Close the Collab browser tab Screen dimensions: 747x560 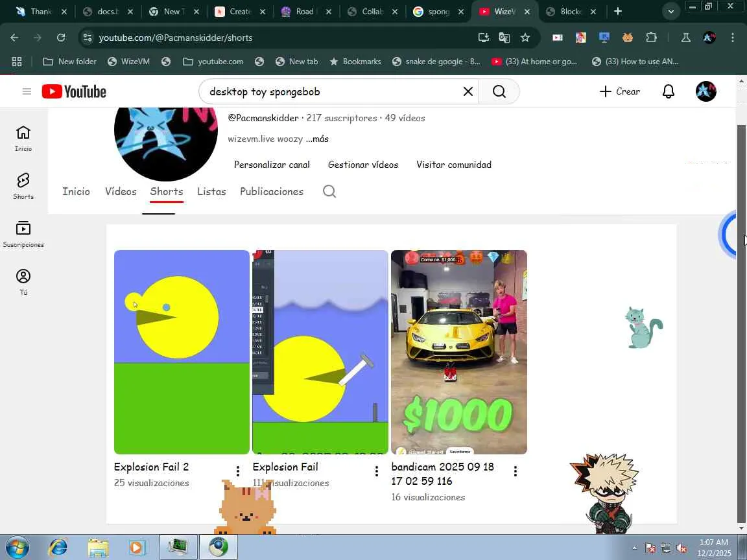(394, 12)
